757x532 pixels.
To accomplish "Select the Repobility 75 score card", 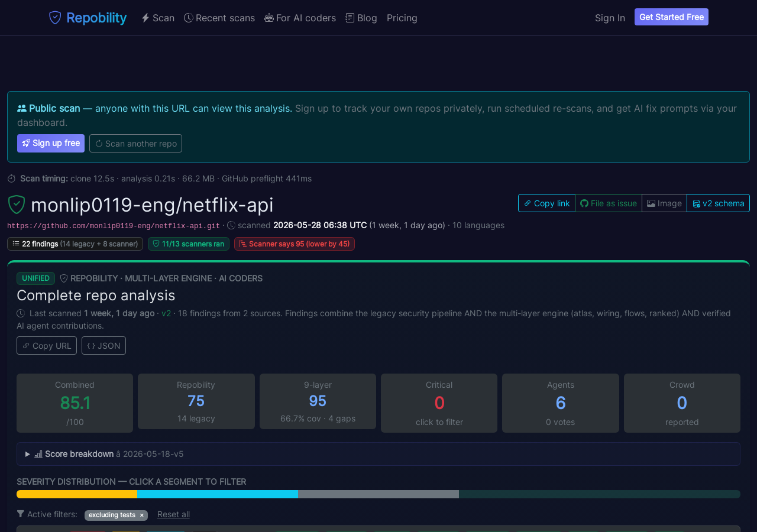I will click(196, 401).
